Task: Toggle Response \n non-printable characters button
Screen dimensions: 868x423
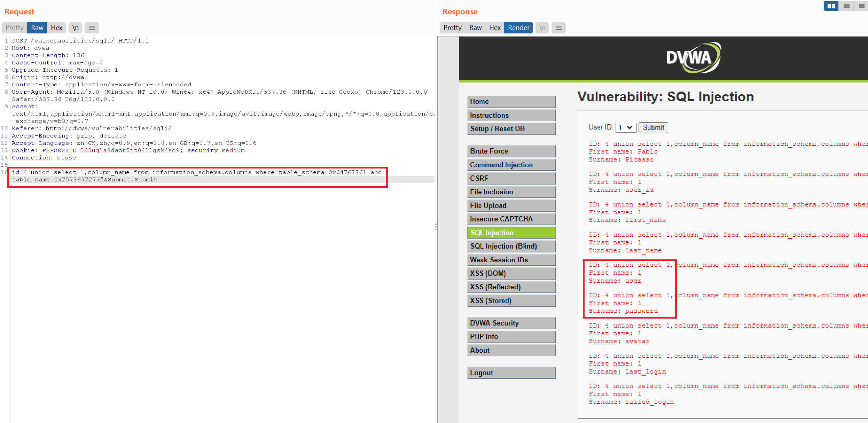Action: pyautogui.click(x=542, y=28)
